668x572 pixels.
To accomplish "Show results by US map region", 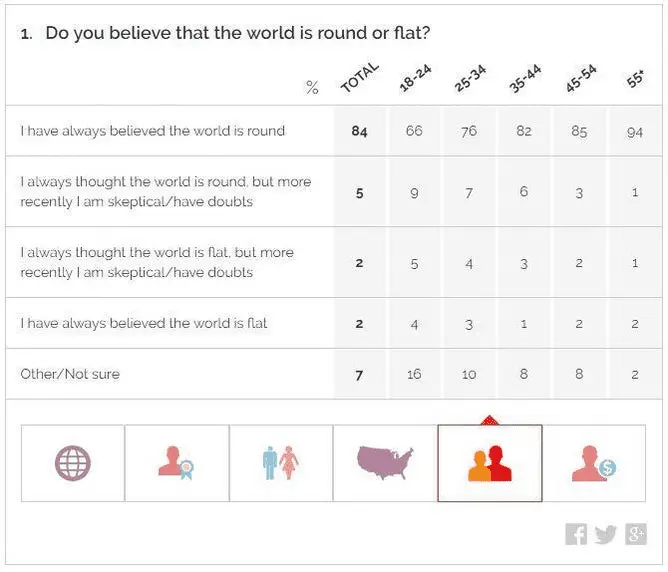I will [385, 463].
